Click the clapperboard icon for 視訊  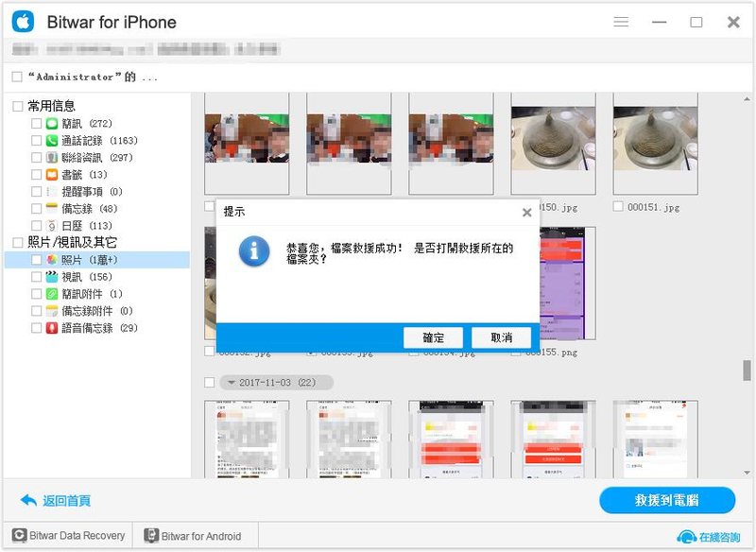[52, 277]
